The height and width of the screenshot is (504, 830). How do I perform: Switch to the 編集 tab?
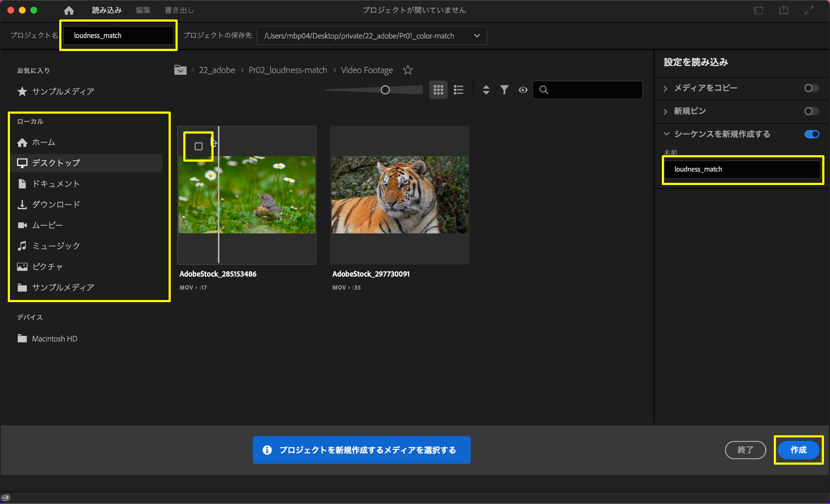(143, 10)
